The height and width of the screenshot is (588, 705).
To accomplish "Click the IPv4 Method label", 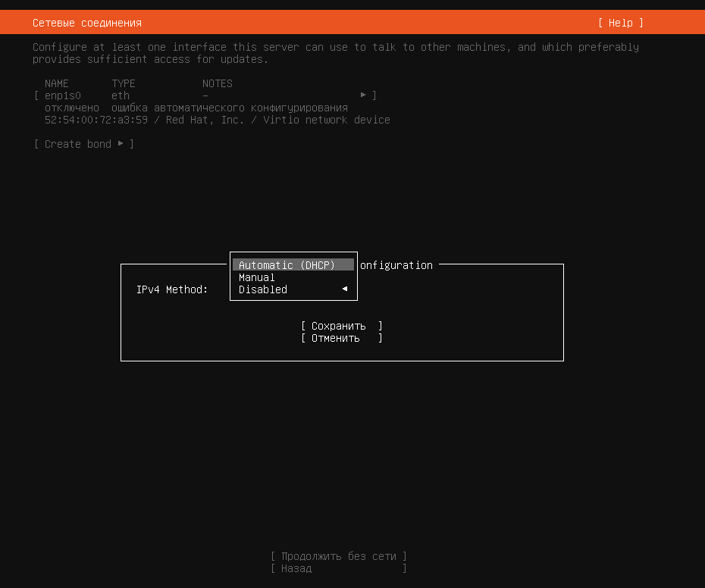I will pyautogui.click(x=172, y=289).
